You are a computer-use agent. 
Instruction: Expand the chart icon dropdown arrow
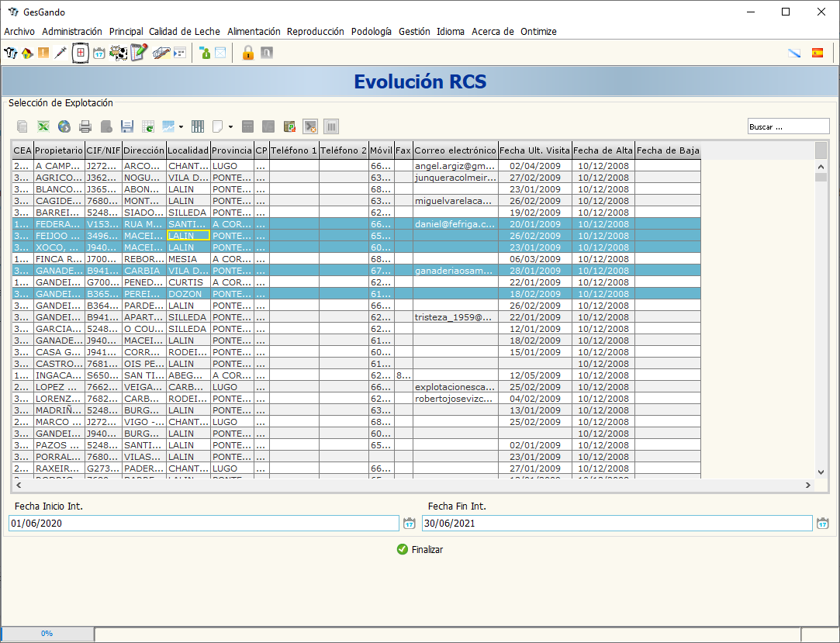pyautogui.click(x=181, y=127)
